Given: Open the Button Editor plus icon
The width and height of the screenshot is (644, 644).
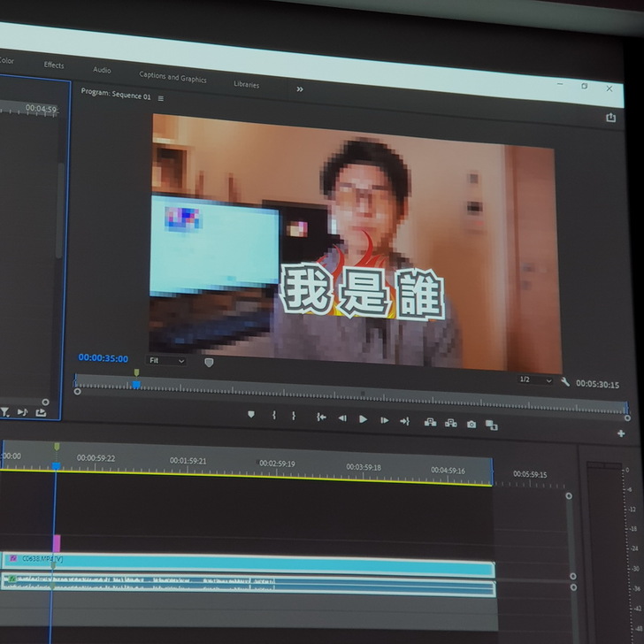Looking at the screenshot, I should 621,433.
